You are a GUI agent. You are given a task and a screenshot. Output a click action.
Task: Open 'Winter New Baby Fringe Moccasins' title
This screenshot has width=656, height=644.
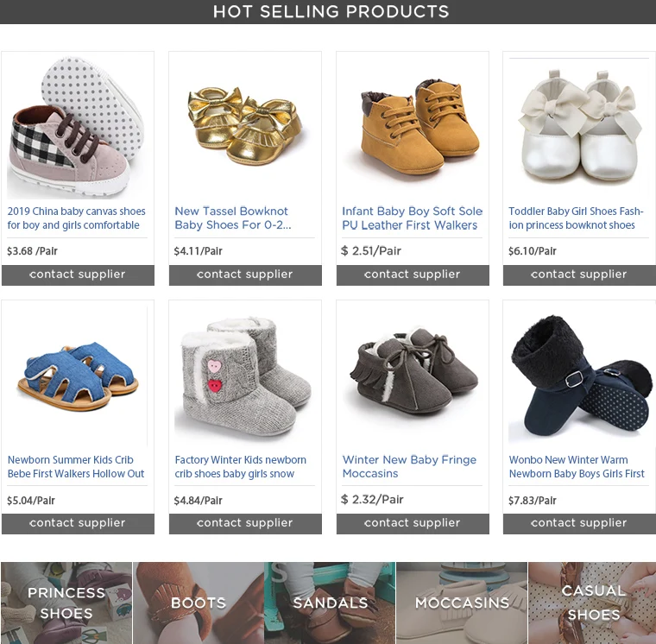coord(409,466)
